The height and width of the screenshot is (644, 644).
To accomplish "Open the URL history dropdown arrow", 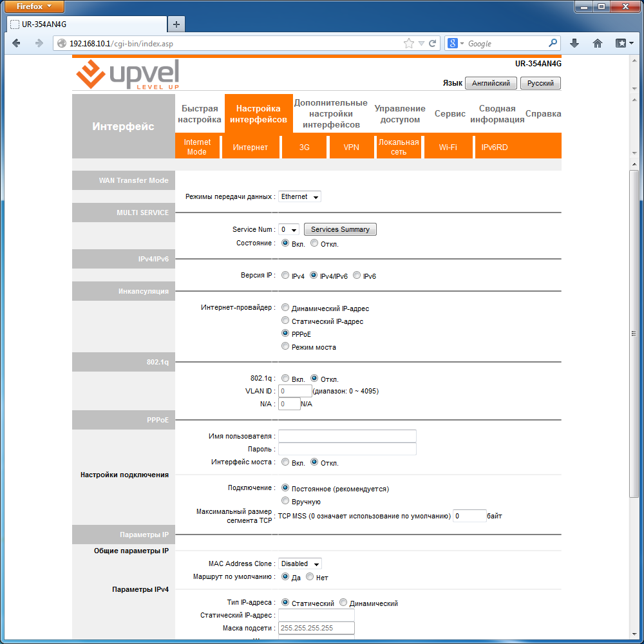I will pos(421,44).
